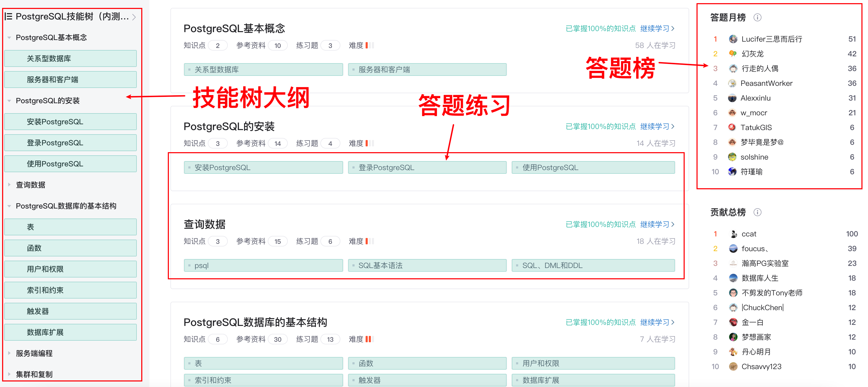Expand the 查询数据 tree section
The width and height of the screenshot is (868, 387).
click(9, 185)
